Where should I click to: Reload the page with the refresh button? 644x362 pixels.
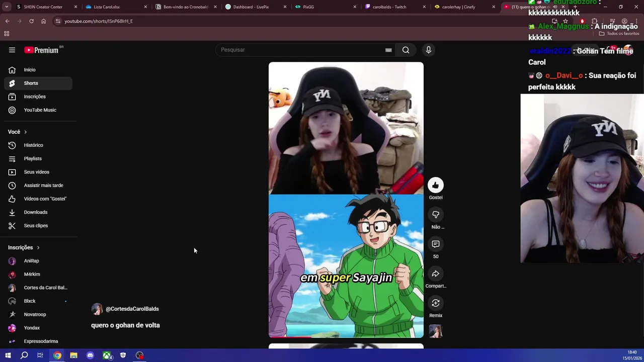point(31,21)
